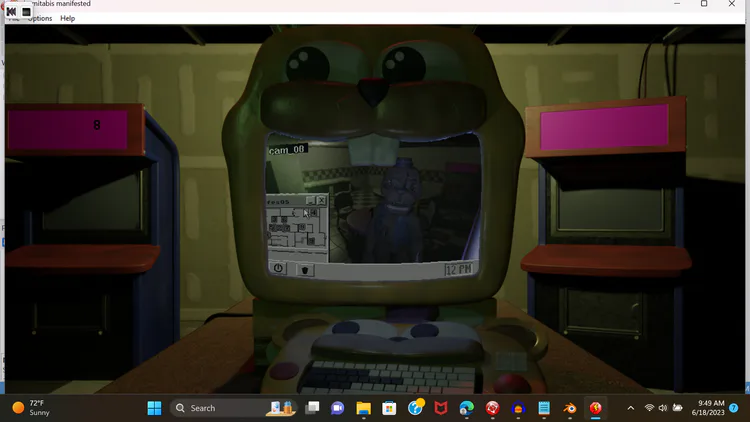Open Notepad from the taskbar

(544, 408)
